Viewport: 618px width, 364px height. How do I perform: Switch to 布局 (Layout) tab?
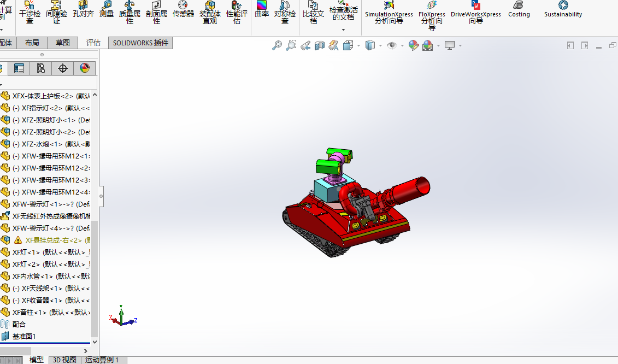[32, 43]
